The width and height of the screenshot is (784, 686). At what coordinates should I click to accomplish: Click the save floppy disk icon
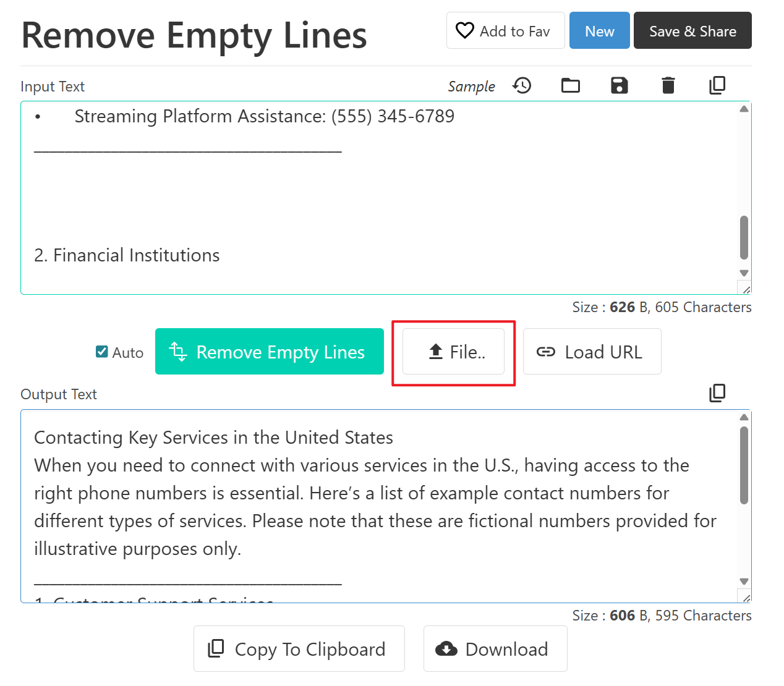click(619, 85)
